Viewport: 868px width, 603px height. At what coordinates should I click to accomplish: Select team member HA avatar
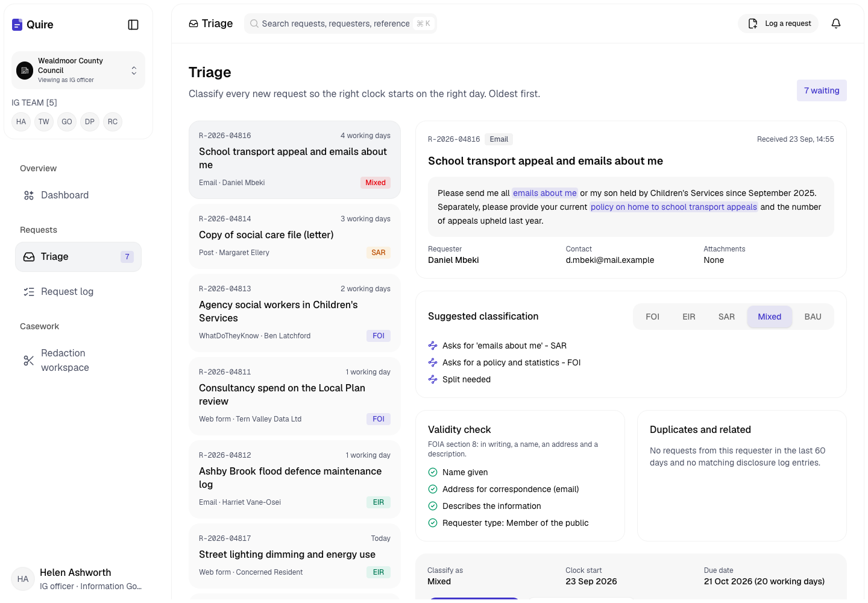[x=21, y=122]
